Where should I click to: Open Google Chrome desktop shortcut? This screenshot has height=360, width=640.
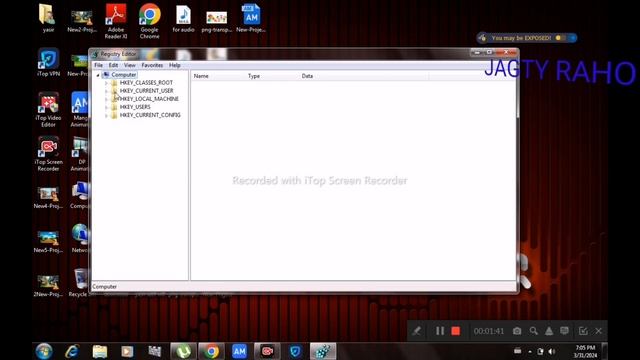click(149, 21)
